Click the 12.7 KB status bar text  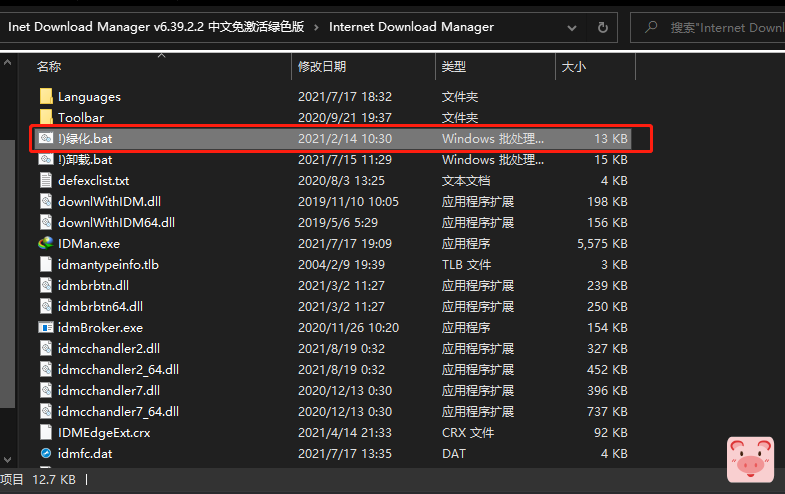[x=54, y=479]
